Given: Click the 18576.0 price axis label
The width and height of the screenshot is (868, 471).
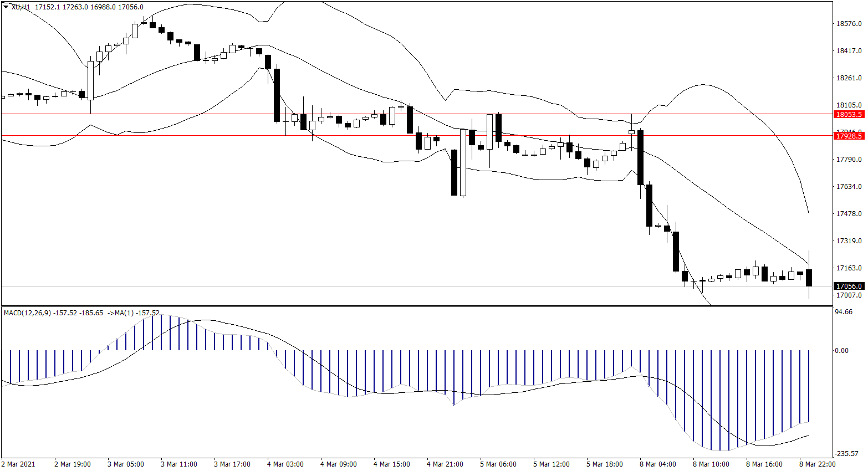Looking at the screenshot, I should click(x=849, y=24).
